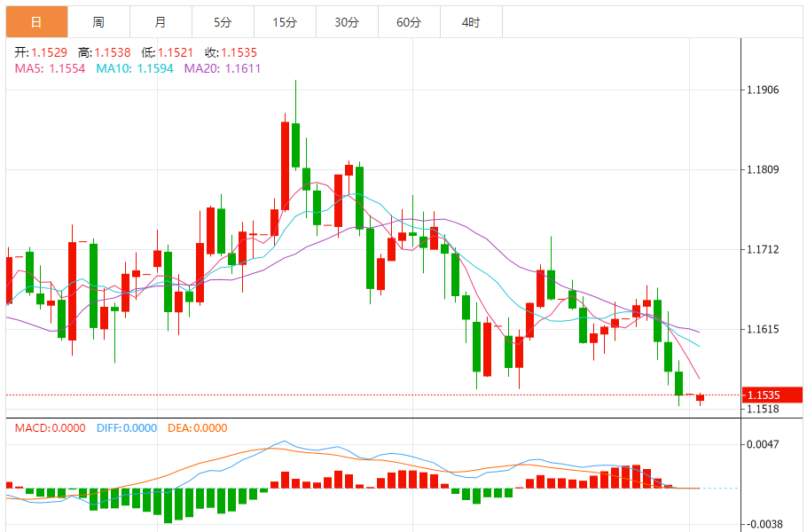Screen dimensions: 807x532
Task: Switch to the 日 daily chart tab
Action: [35, 22]
